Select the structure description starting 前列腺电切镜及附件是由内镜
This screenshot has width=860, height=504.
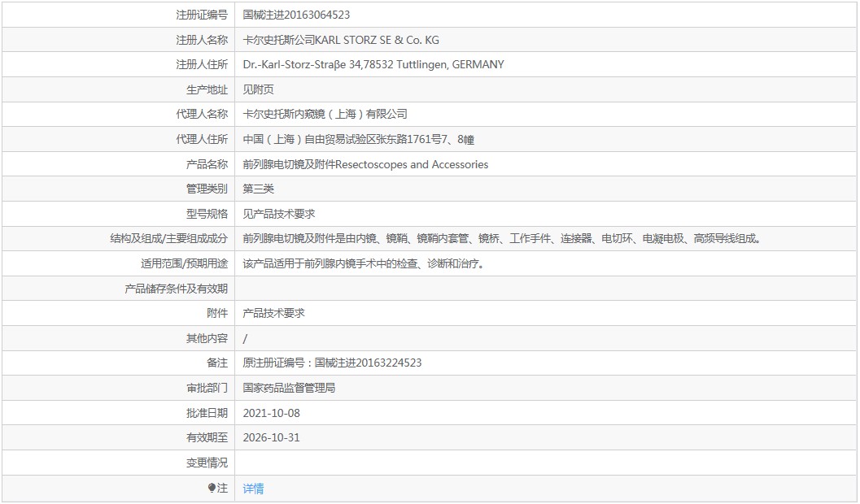501,238
